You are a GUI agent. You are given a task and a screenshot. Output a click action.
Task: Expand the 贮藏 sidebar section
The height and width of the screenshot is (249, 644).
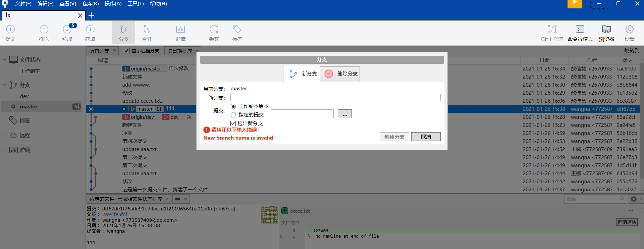[x=4, y=150]
